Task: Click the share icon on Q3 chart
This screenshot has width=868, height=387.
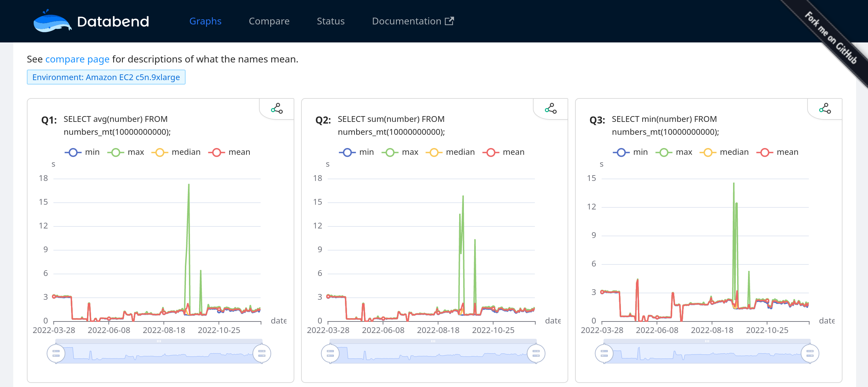Action: [825, 109]
